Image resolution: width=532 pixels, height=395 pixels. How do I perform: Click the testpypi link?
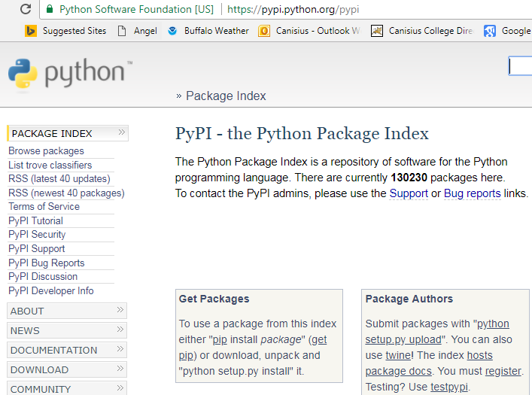(x=449, y=387)
